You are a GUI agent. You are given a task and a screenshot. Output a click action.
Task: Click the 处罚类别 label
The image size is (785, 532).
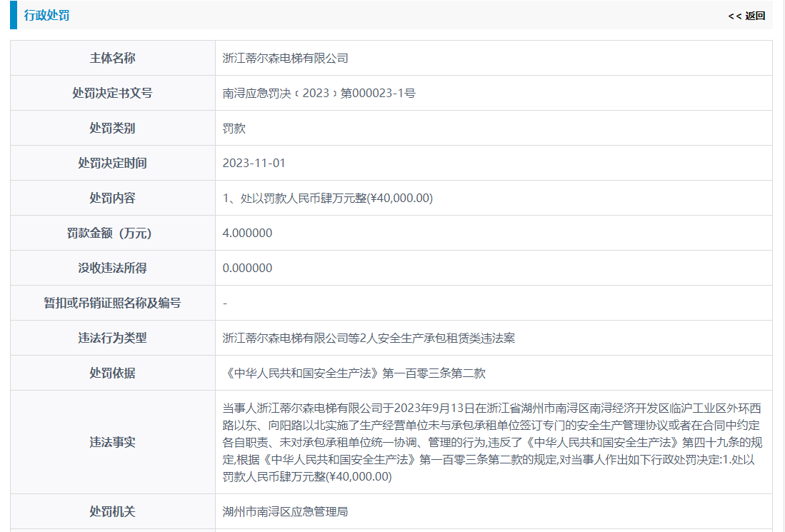[x=113, y=128]
